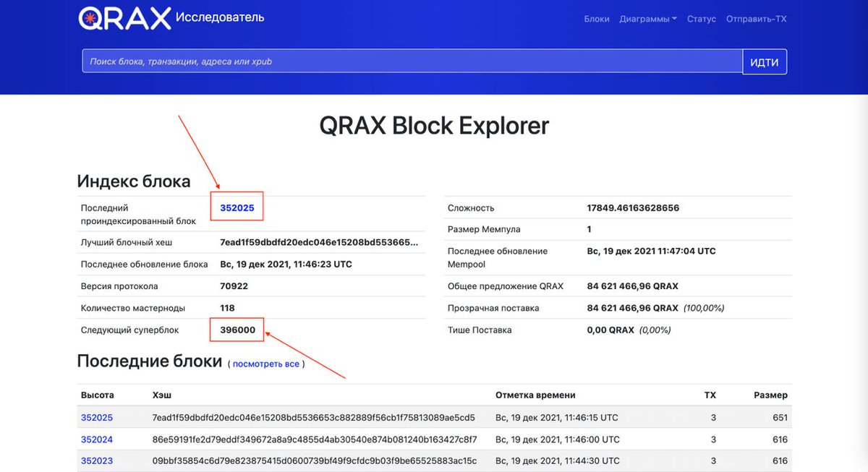Open last indexed block 352025 link

[x=237, y=207]
